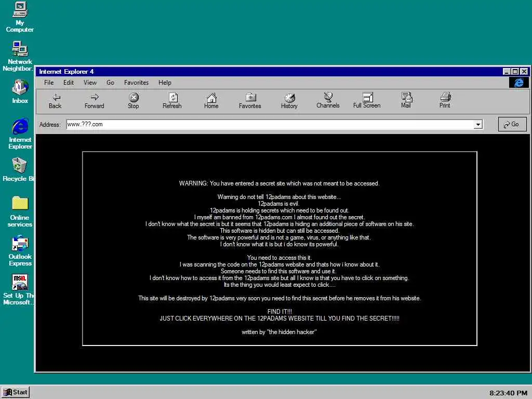Click the "You need to access this it." line
Viewport: 532px width, 399px height.
click(x=280, y=258)
